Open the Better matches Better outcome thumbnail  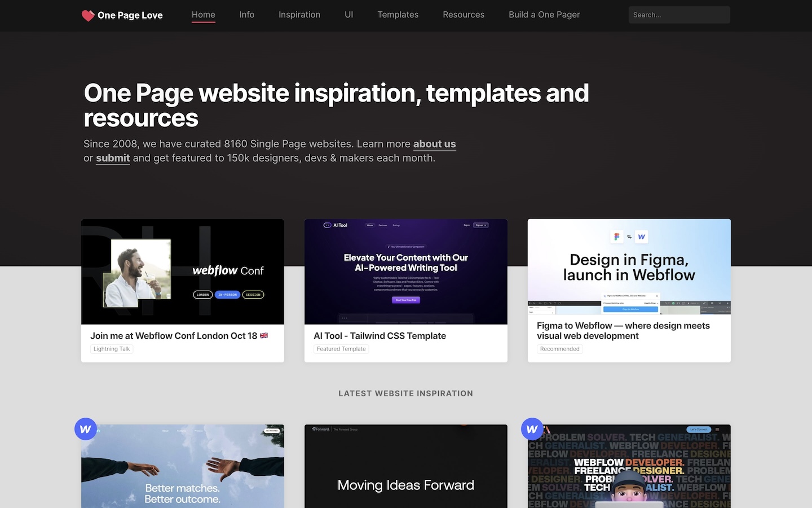(183, 466)
